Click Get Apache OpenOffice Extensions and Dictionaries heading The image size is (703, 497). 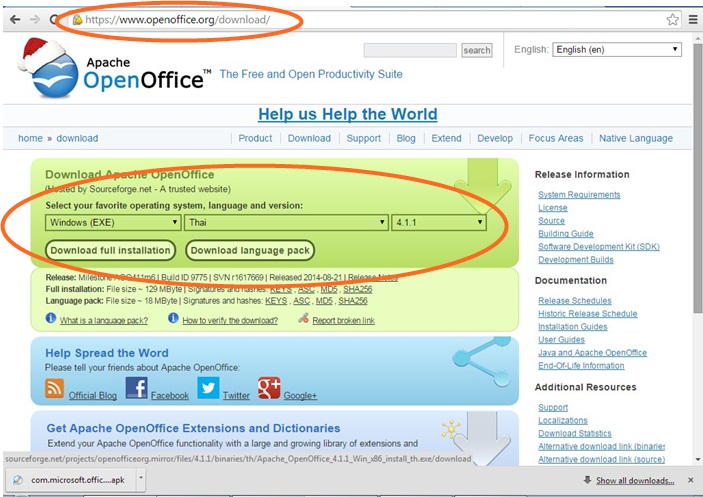coord(193,428)
